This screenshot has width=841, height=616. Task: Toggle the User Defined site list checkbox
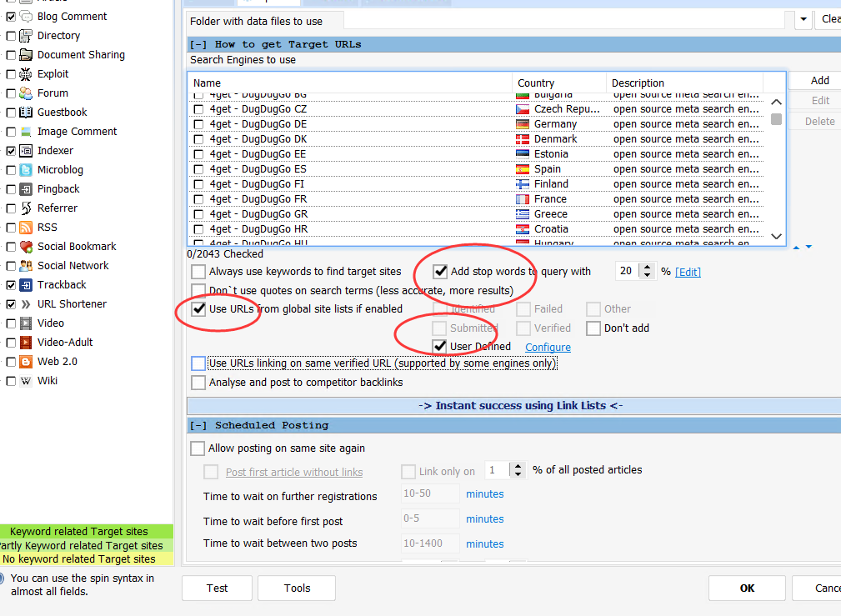[440, 347]
